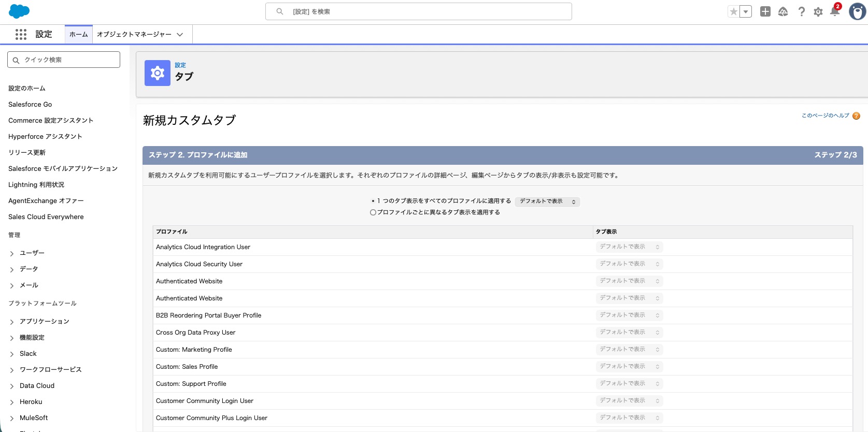Expand the オブジェクトマネージャー tab chevron
This screenshot has width=868, height=432.
180,35
